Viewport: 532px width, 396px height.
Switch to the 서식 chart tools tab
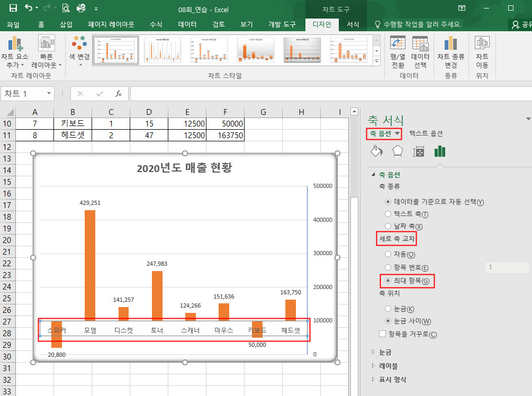353,24
